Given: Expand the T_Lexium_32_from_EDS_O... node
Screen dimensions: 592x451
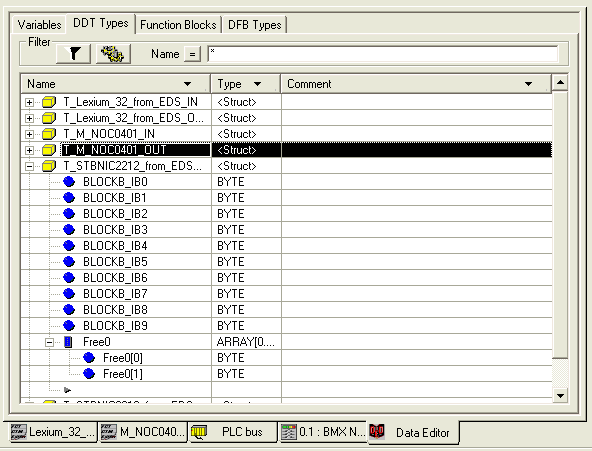Looking at the screenshot, I should point(29,119).
